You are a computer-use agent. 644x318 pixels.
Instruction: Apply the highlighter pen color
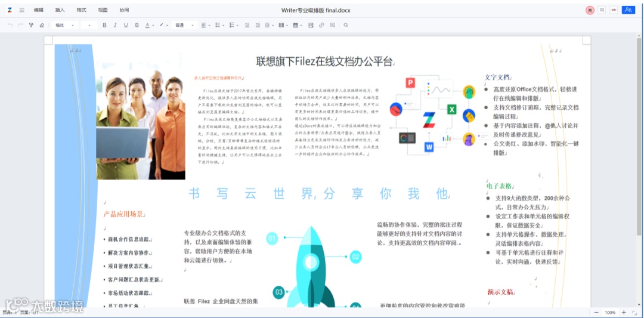click(x=162, y=25)
